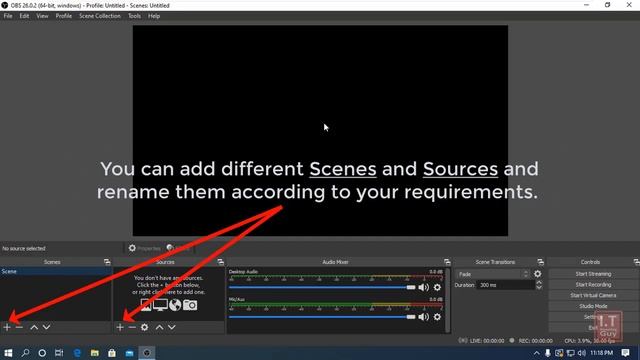Pop out the Scene Transitions dock
The width and height of the screenshot is (640, 360).
[x=540, y=262]
